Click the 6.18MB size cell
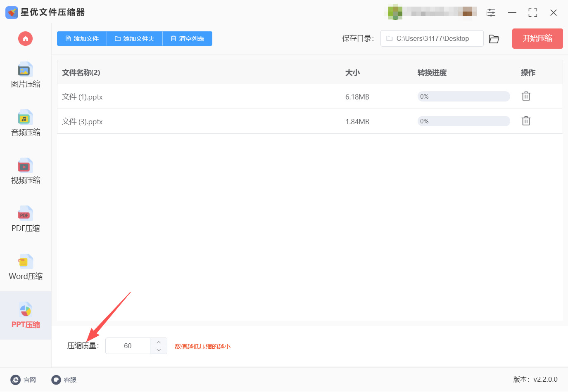 point(357,97)
